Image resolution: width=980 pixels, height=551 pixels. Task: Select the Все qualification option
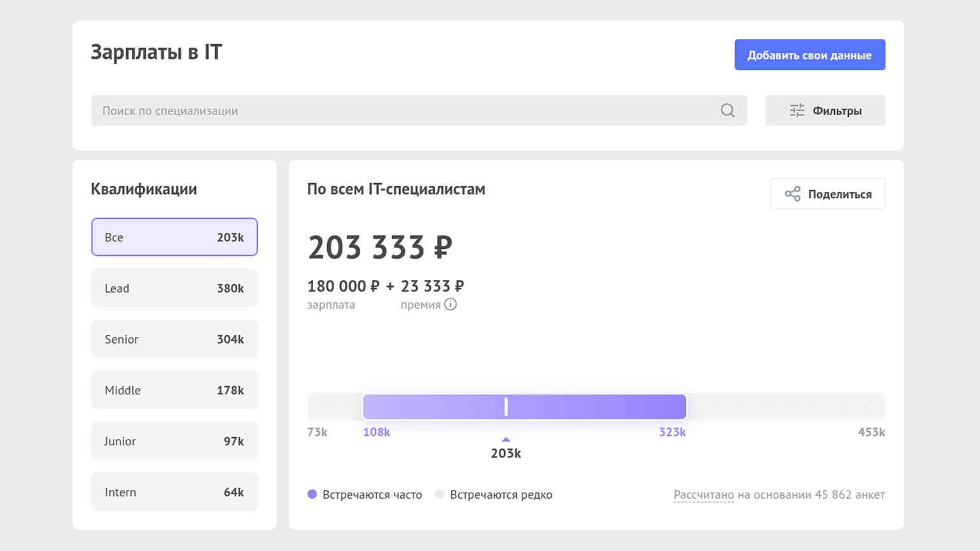coord(174,237)
